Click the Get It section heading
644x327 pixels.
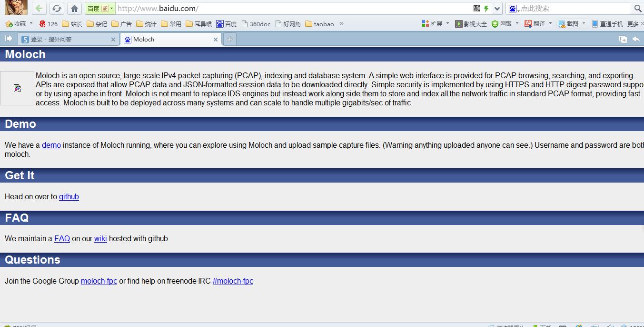[20, 175]
